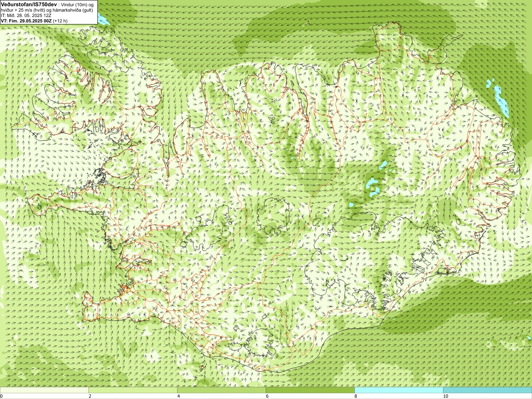Click the legend label '10'

tap(446, 396)
